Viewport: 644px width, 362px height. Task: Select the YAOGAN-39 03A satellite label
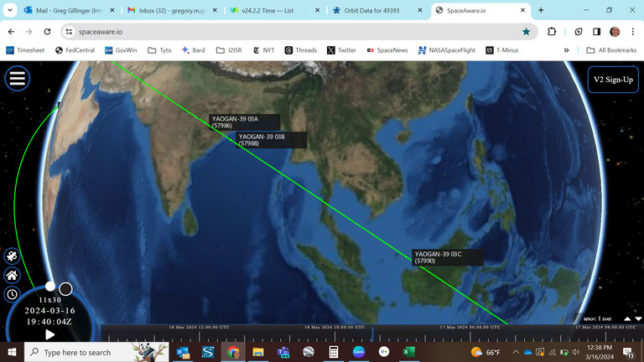pos(244,122)
